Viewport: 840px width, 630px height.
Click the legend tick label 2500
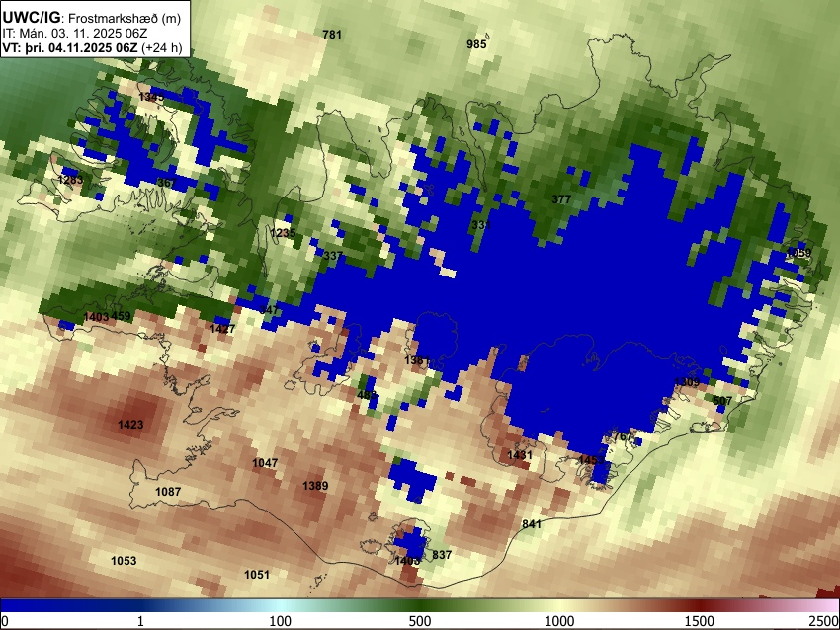click(x=825, y=621)
